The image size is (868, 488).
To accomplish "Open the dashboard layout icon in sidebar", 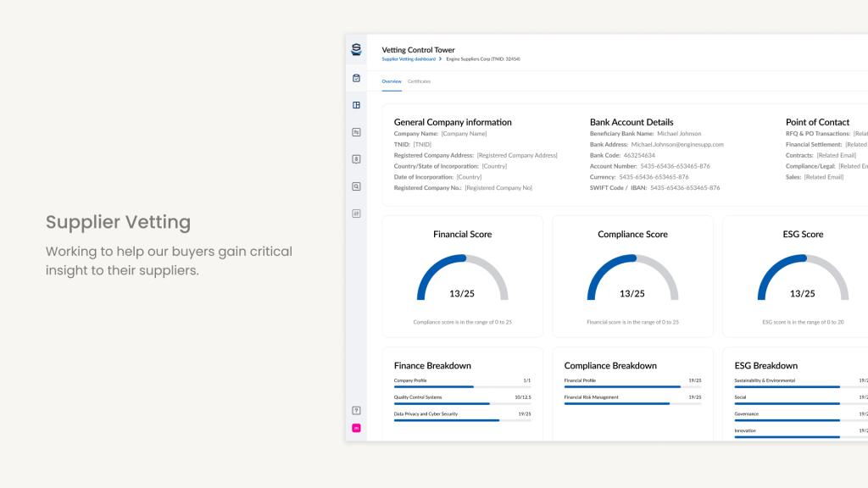I will [356, 105].
